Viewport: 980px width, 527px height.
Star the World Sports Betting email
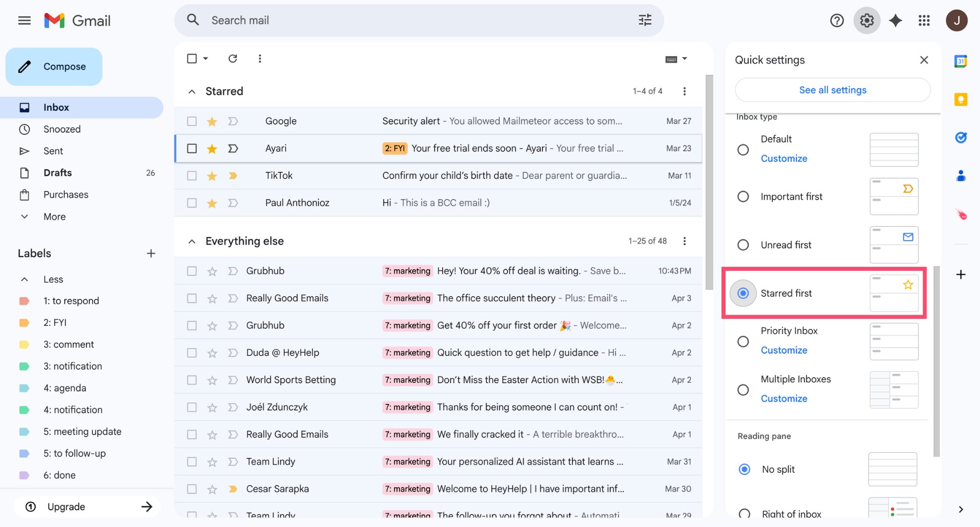(x=212, y=380)
